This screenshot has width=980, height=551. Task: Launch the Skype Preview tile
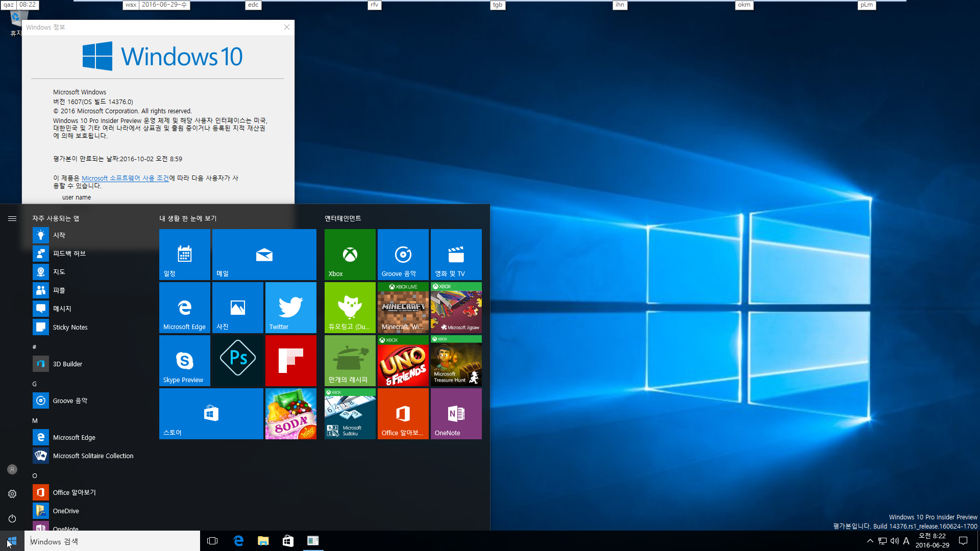pyautogui.click(x=185, y=361)
